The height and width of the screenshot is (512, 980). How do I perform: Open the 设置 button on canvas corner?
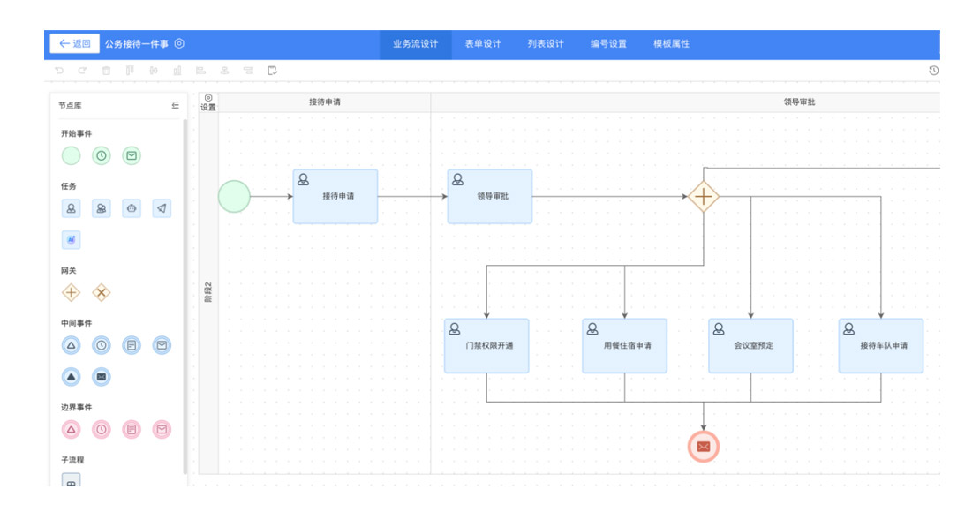[x=208, y=102]
